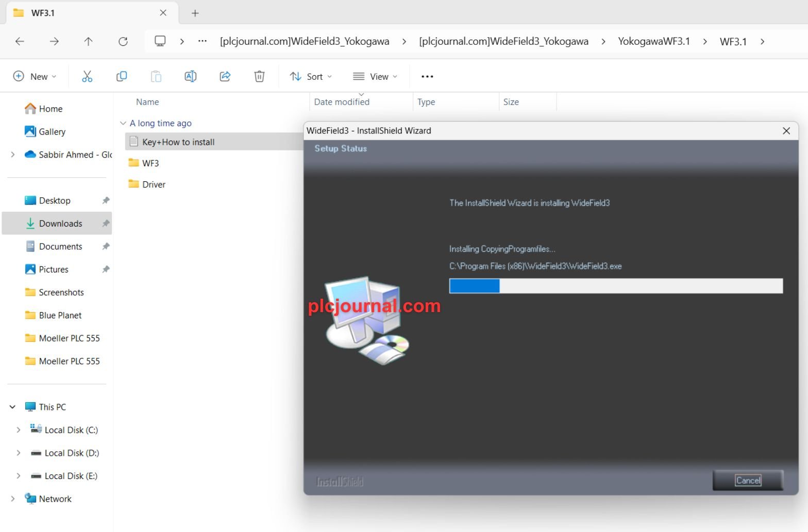Open Downloads in quick access

tap(60, 223)
